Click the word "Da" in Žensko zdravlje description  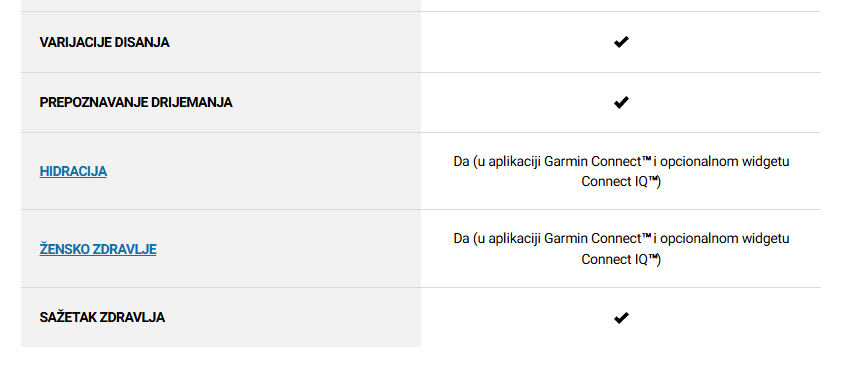point(461,239)
